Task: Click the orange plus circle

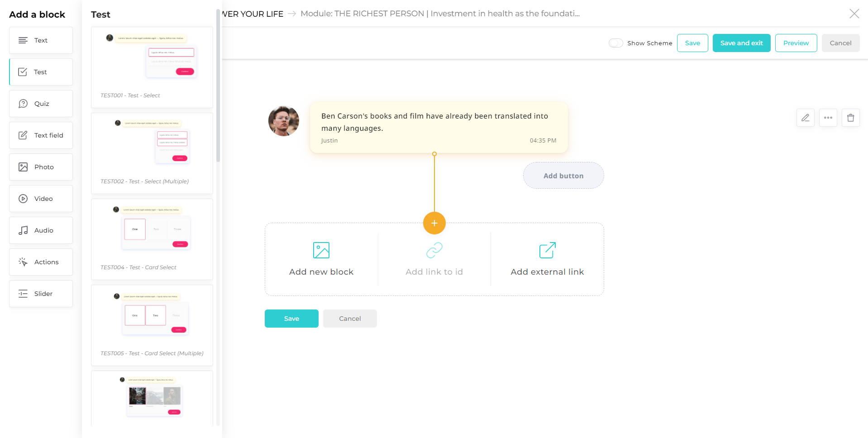Action: pos(434,223)
